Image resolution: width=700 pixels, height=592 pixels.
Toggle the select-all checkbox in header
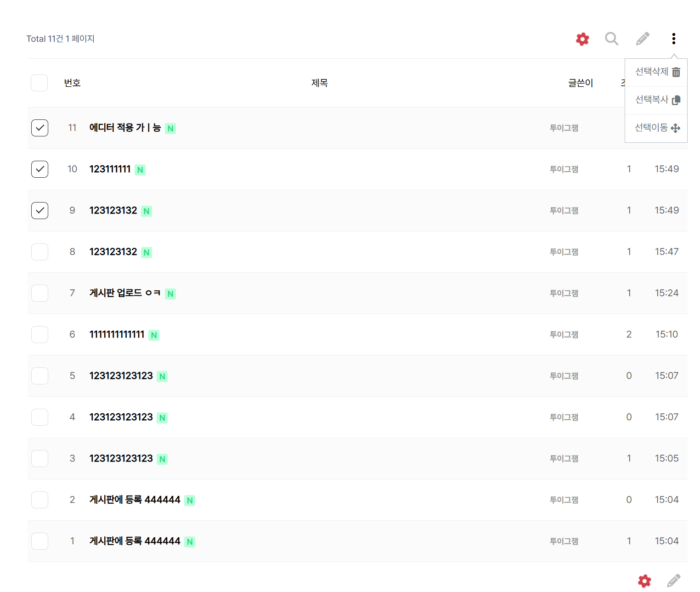coord(40,83)
